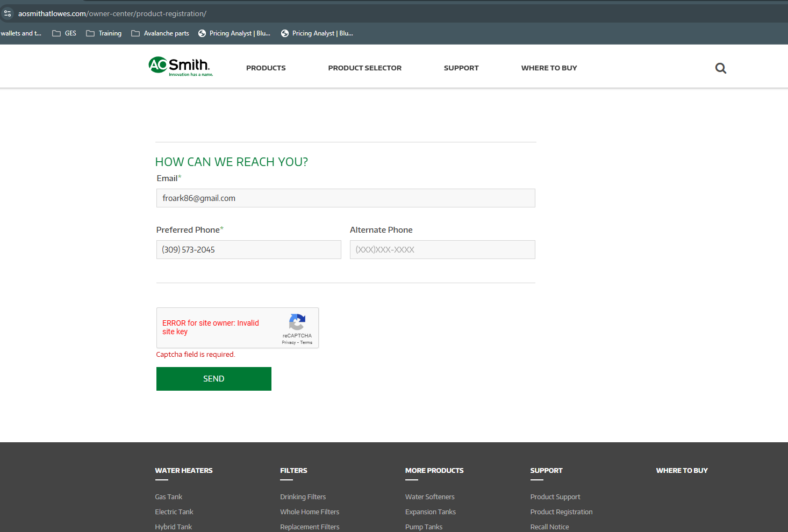Open WHERE TO BUY in top navigation

pyautogui.click(x=549, y=68)
